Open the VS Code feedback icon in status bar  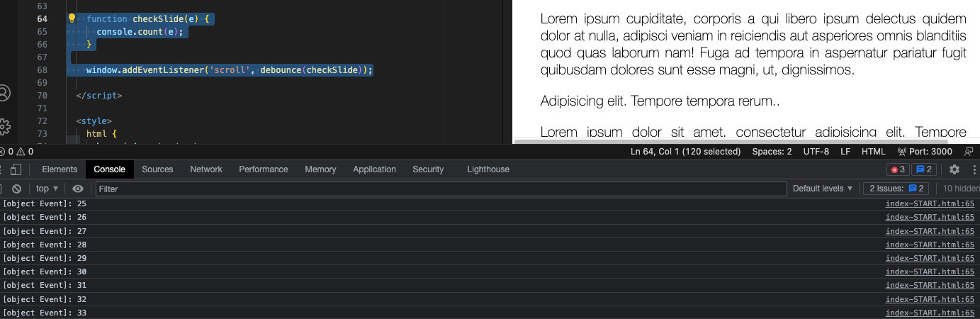969,152
